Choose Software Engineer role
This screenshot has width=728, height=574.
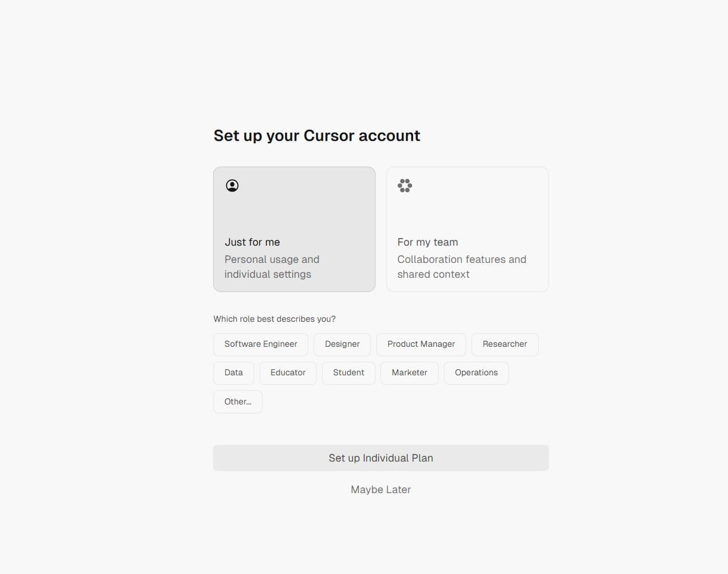click(x=261, y=344)
